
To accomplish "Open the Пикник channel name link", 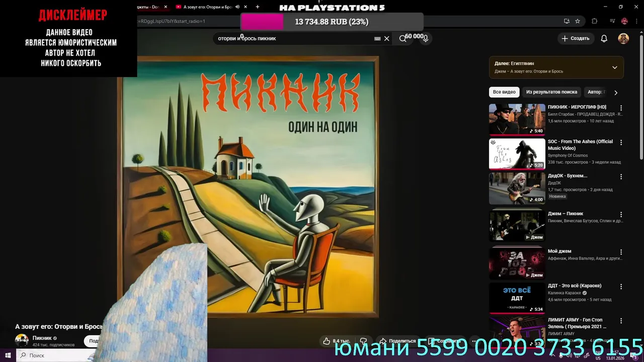I will coord(42,338).
